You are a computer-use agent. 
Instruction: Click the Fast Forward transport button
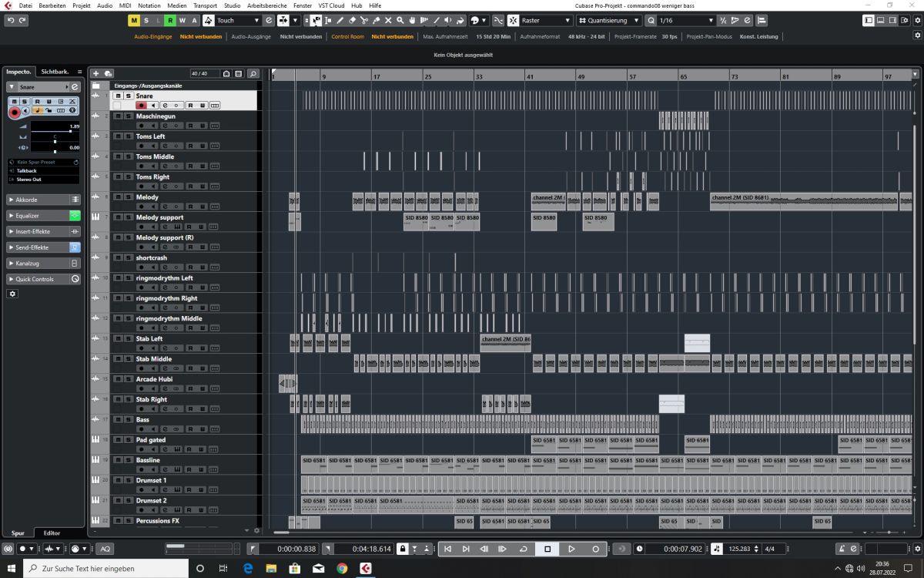(503, 549)
